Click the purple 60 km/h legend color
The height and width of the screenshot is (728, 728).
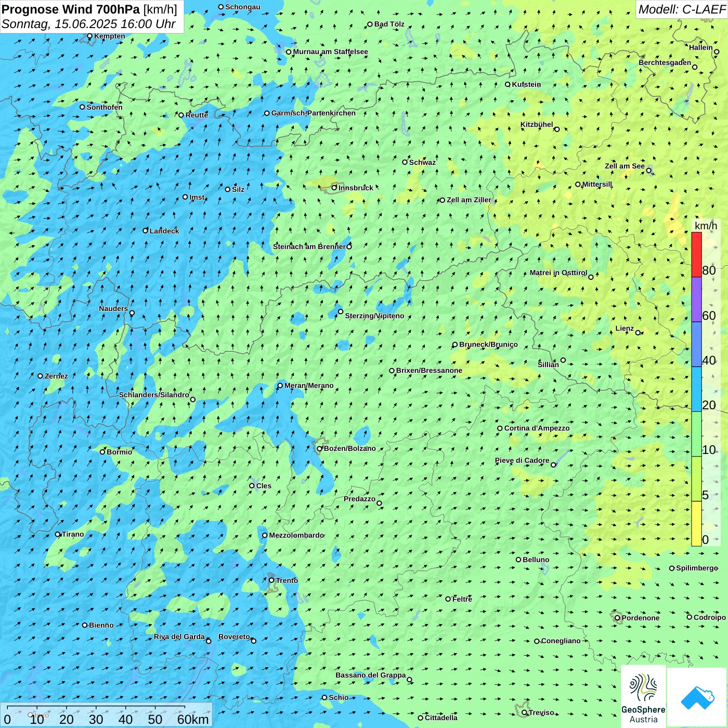[x=696, y=300]
